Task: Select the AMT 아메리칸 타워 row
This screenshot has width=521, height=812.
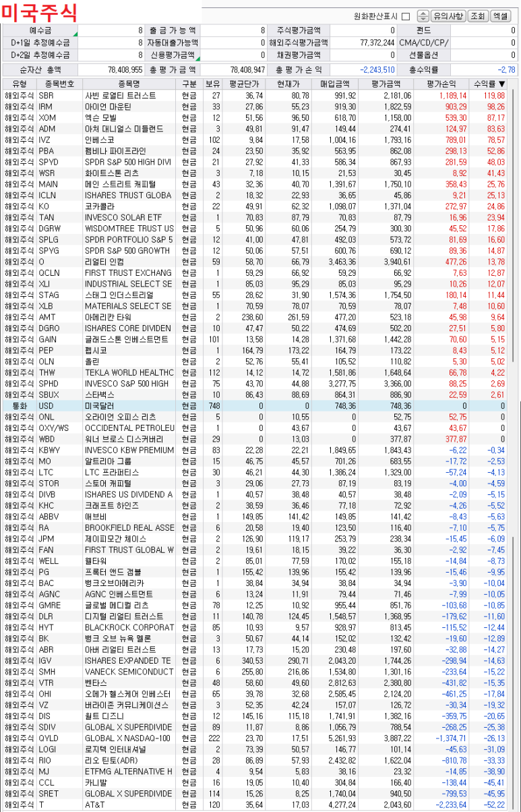Action: (x=255, y=317)
